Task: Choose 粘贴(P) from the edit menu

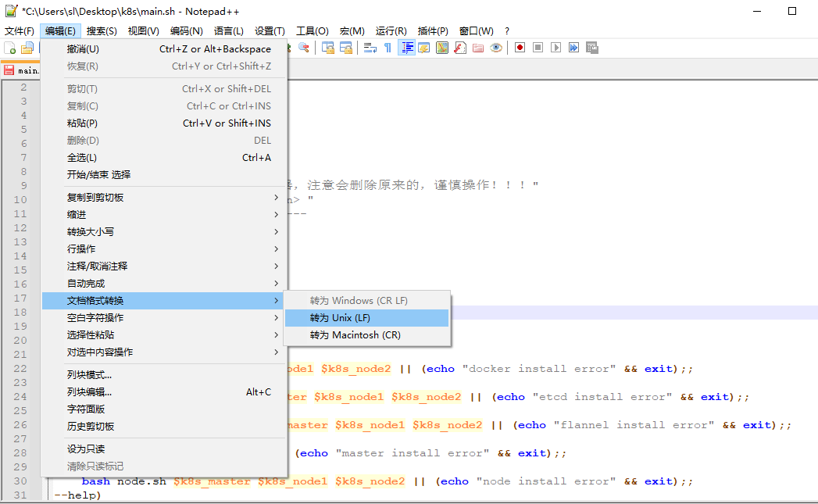Action: click(x=164, y=123)
